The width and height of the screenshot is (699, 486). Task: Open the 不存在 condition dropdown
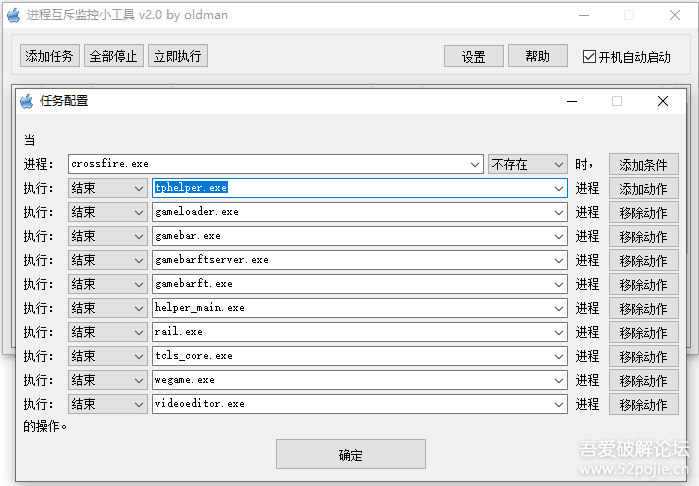[x=528, y=165]
